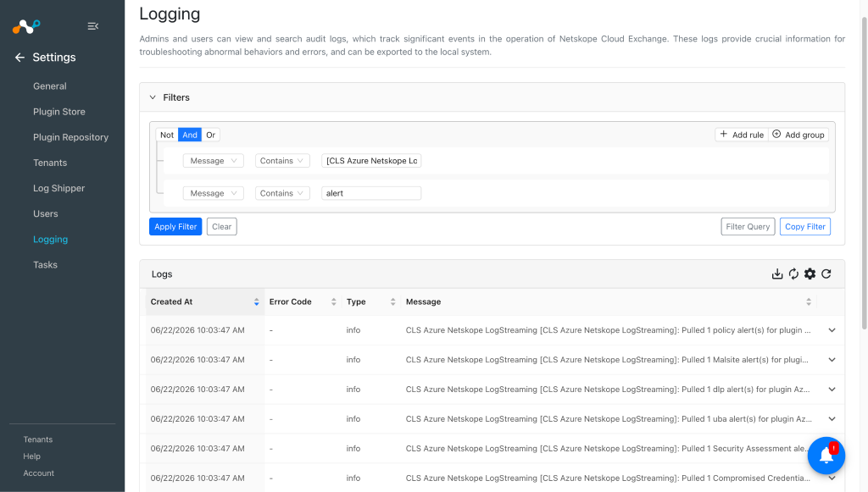868x492 pixels.
Task: Open the bottom Tenants link
Action: pos(37,439)
